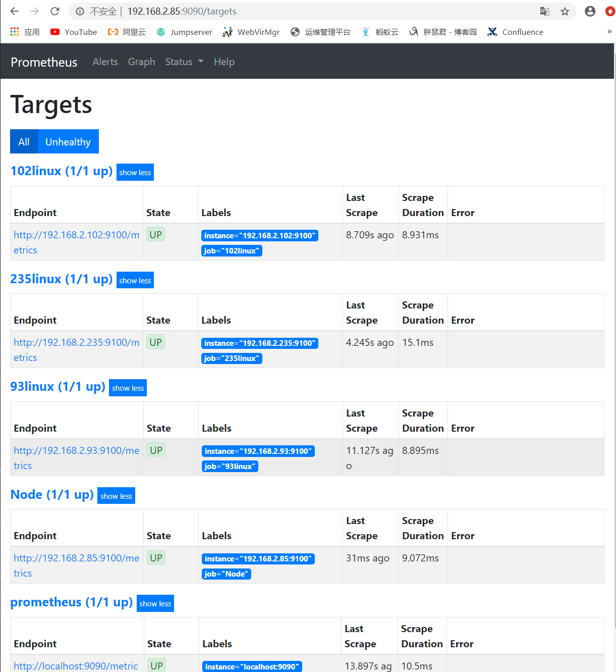This screenshot has height=672, width=616.
Task: Click the job="235linux" label badge
Action: pos(232,358)
